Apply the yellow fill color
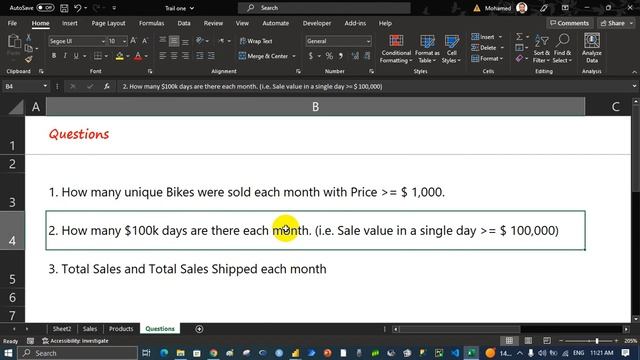The image size is (640, 360). (120, 56)
